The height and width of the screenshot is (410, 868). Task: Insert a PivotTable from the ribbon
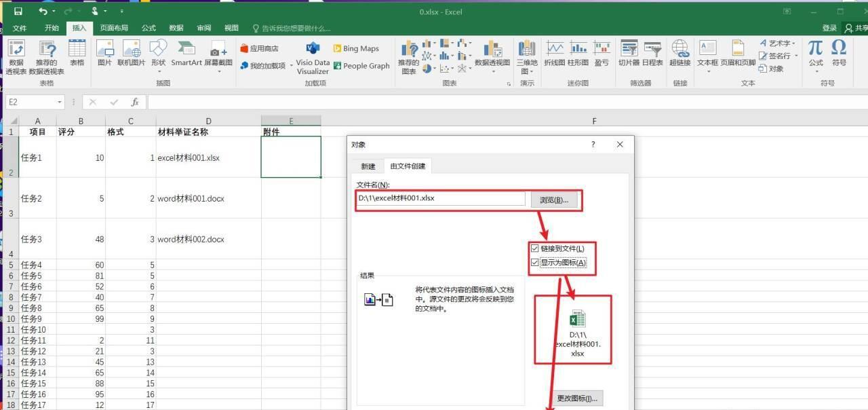(16, 57)
